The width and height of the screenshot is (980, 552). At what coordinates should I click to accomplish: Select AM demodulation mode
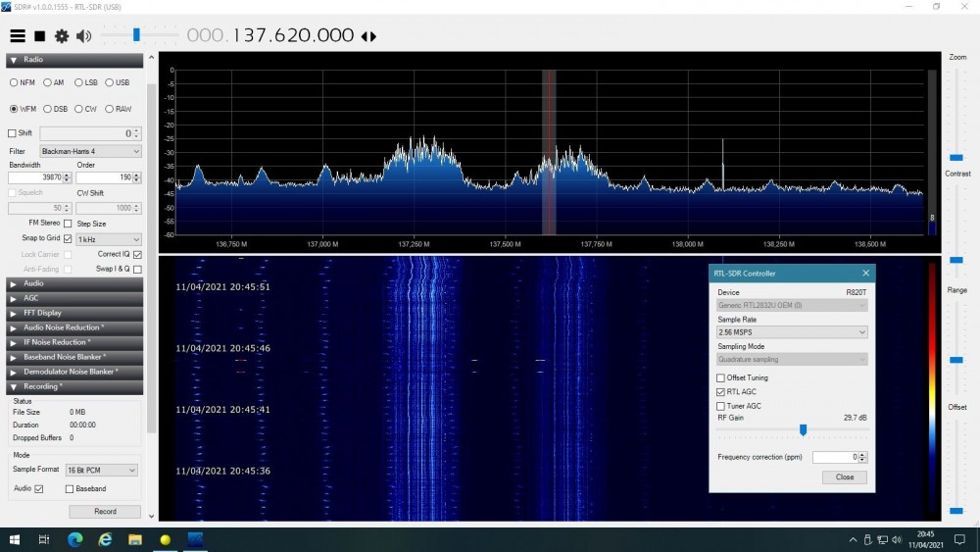pos(54,82)
